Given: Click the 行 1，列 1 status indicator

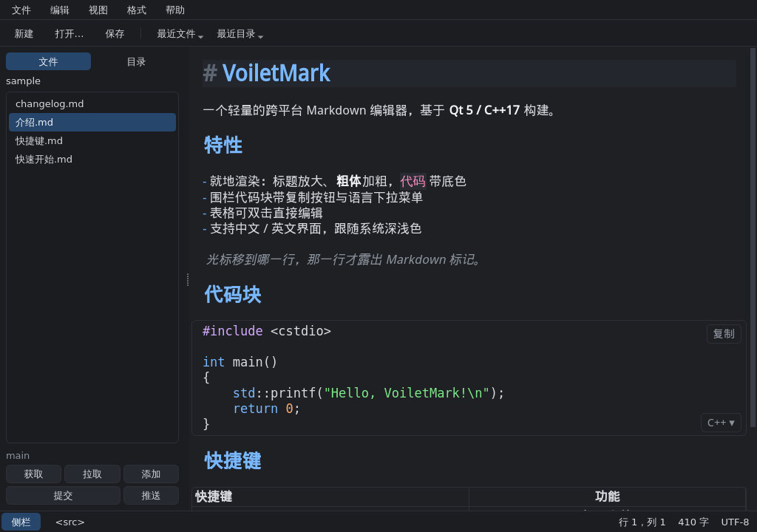Looking at the screenshot, I should (642, 522).
